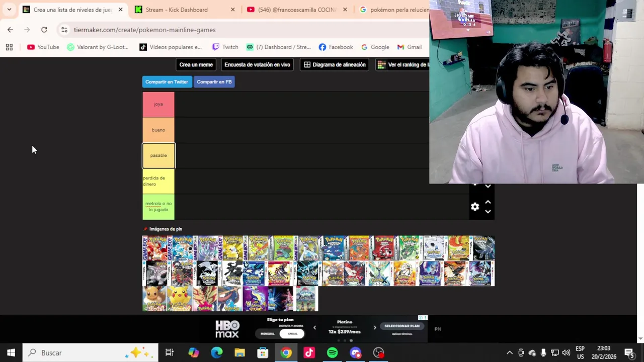Viewport: 644px width, 362px height.
Task: Select the 'perdida de dinero' tier label
Action: point(158,181)
